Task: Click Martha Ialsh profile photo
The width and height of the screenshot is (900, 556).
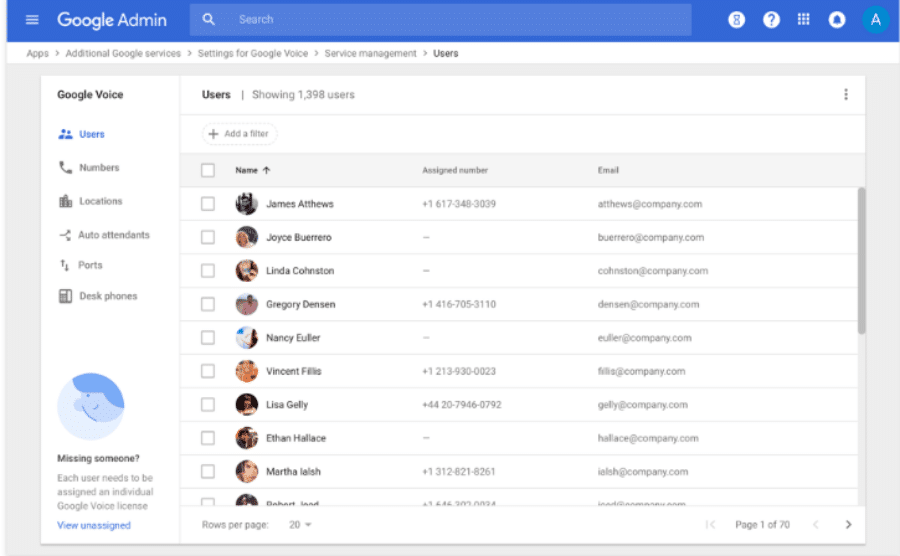Action: tap(247, 472)
